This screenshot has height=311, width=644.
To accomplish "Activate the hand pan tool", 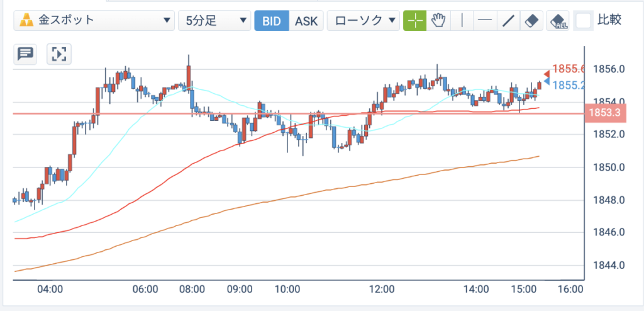I will pyautogui.click(x=438, y=21).
